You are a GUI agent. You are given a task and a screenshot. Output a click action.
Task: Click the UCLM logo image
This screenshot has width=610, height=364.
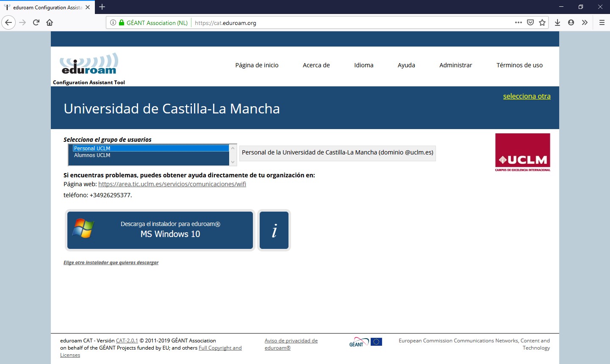523,152
